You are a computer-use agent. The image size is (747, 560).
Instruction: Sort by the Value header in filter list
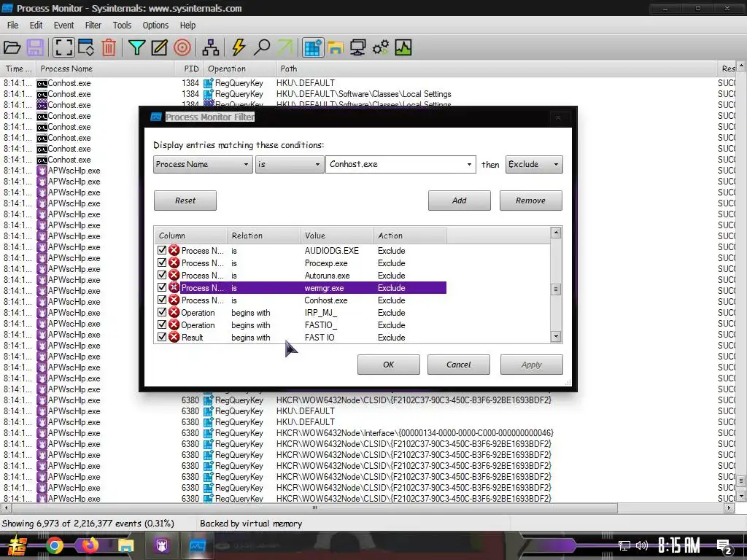tap(336, 236)
